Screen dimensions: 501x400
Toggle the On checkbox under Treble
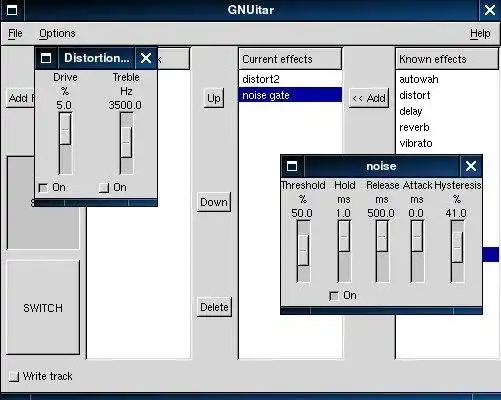104,188
